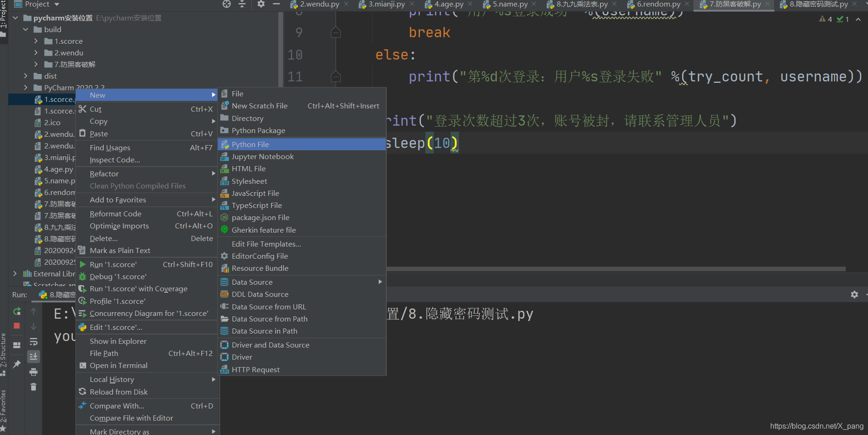This screenshot has height=435, width=868.
Task: Open the Structure tool window tab
Action: click(3, 354)
